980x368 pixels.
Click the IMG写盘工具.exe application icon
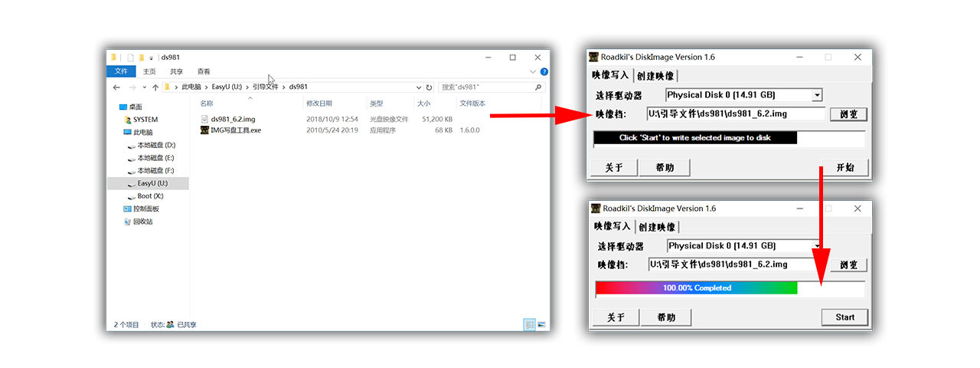[x=204, y=130]
